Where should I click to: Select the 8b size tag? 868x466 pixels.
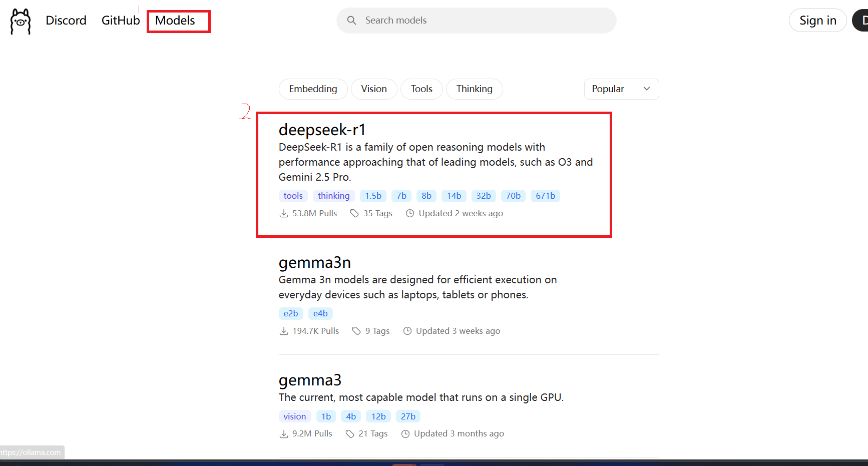click(426, 196)
